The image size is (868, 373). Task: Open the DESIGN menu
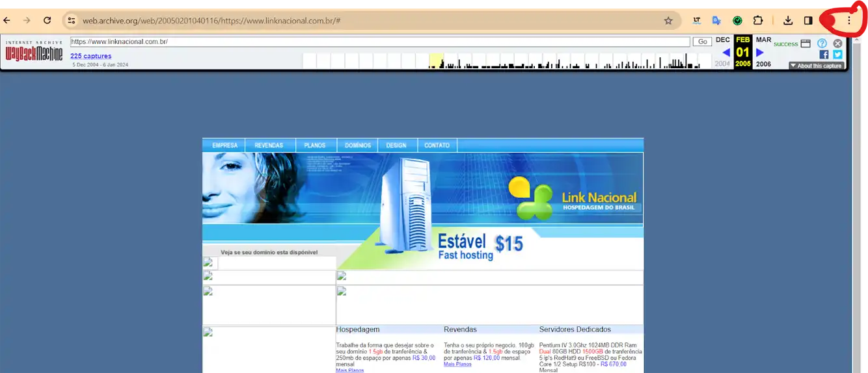(x=396, y=145)
